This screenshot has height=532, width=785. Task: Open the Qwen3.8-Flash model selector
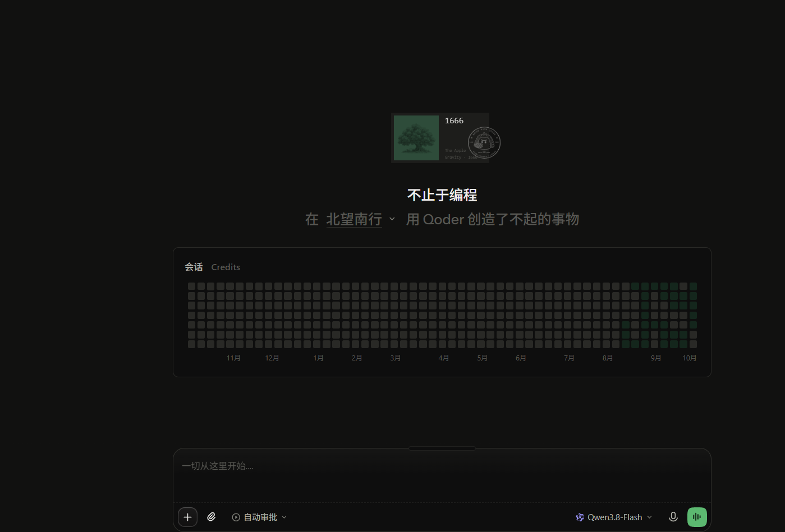[x=614, y=517]
